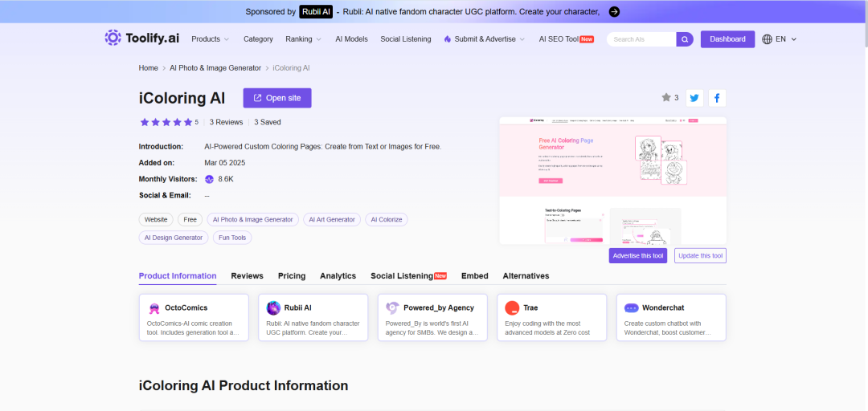
Task: Open the AI SEO Tool menu item
Action: click(x=567, y=39)
